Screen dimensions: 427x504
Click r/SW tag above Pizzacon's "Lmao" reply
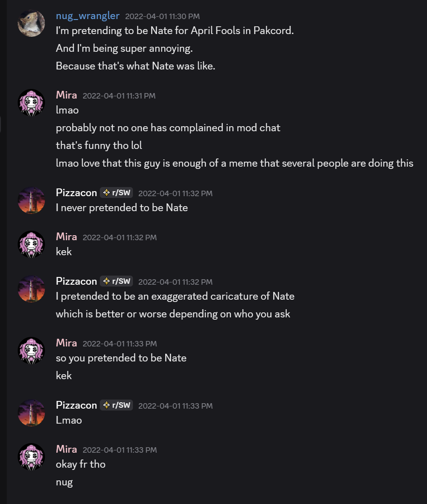click(x=117, y=405)
